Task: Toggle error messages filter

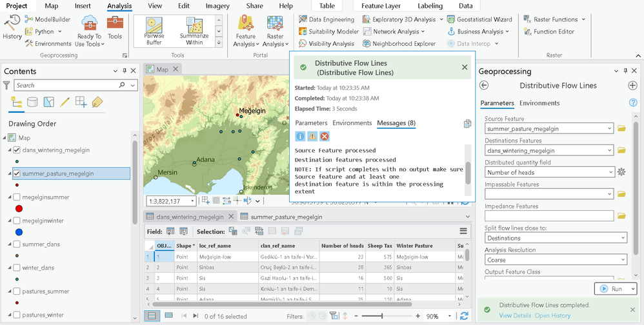Action: pos(325,136)
